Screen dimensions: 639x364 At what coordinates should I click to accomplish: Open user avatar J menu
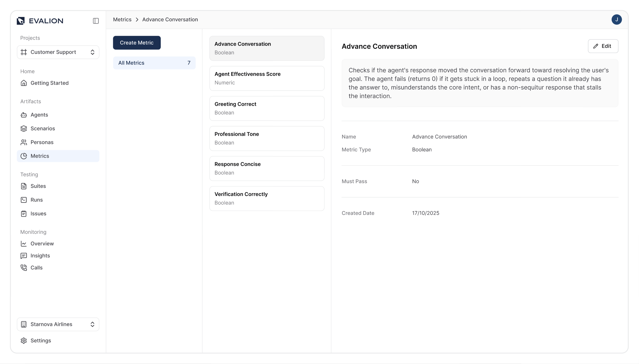tap(616, 20)
